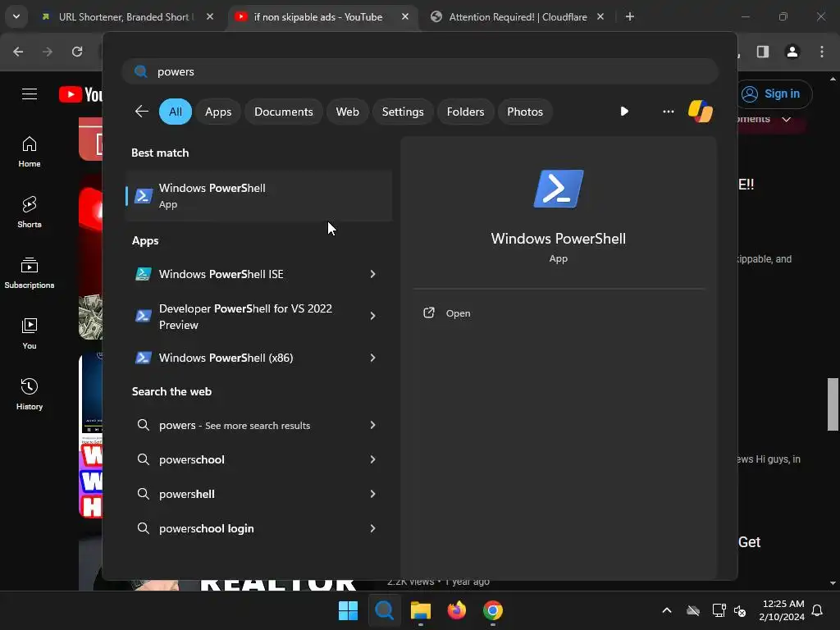The width and height of the screenshot is (840, 630).
Task: Close the YouTube browser tab
Action: pos(405,16)
